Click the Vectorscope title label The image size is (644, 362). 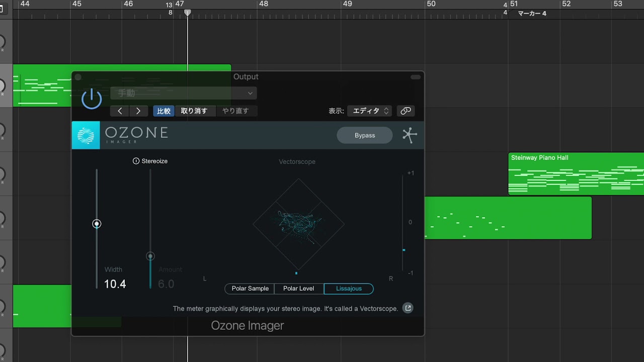point(297,162)
